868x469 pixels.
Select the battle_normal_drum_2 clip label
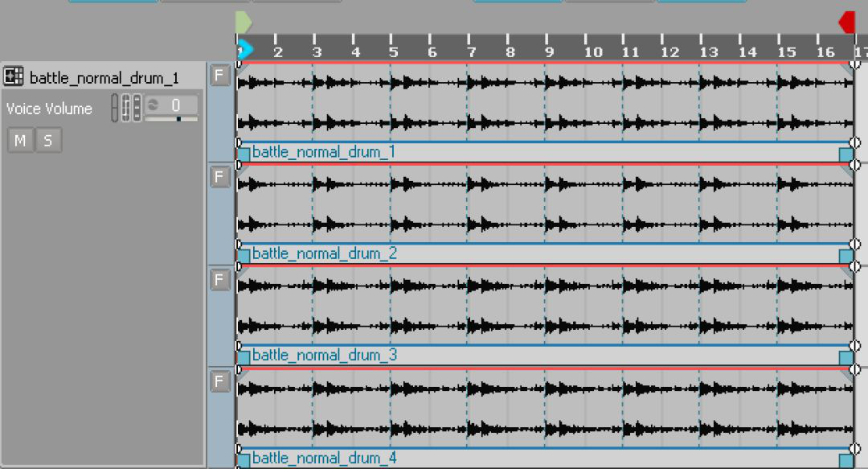tap(325, 254)
